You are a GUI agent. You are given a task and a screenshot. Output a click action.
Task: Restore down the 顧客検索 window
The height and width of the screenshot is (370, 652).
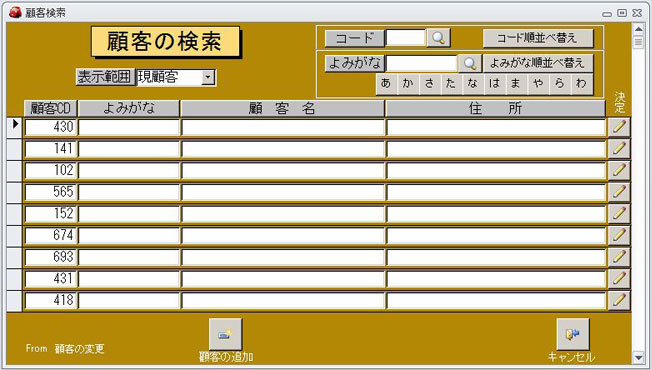(x=622, y=13)
